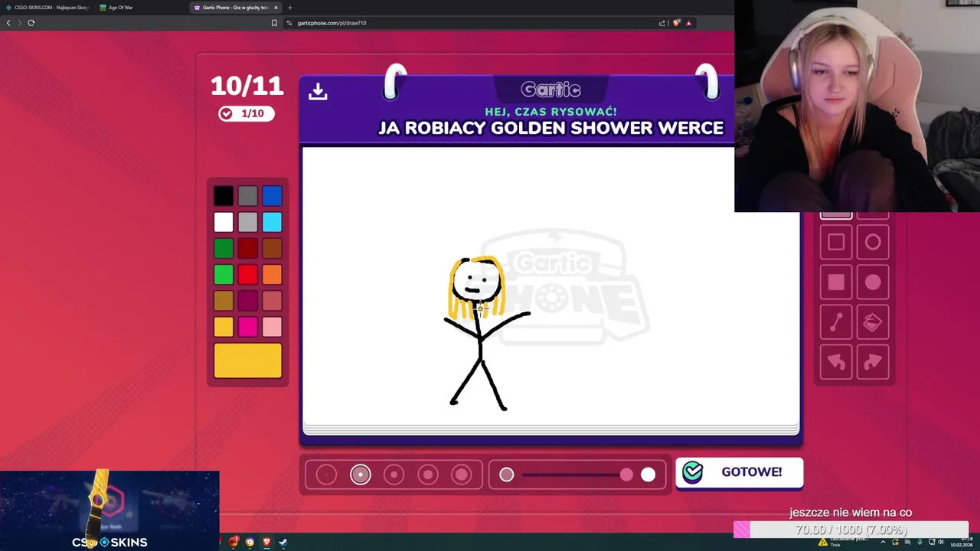This screenshot has width=980, height=551.
Task: Pick the dark gray color swatch
Action: click(247, 196)
